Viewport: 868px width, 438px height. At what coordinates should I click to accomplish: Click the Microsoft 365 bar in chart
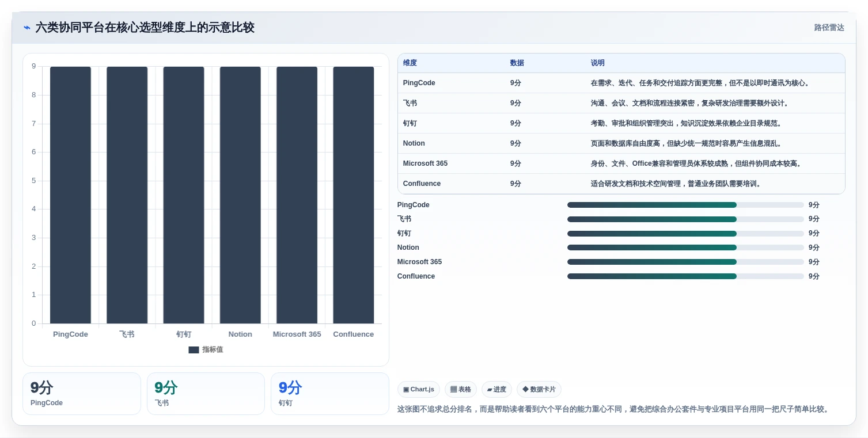(297, 195)
